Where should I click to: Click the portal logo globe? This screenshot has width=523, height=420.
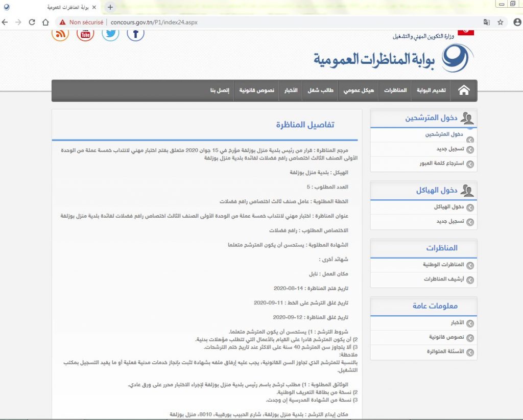(457, 58)
